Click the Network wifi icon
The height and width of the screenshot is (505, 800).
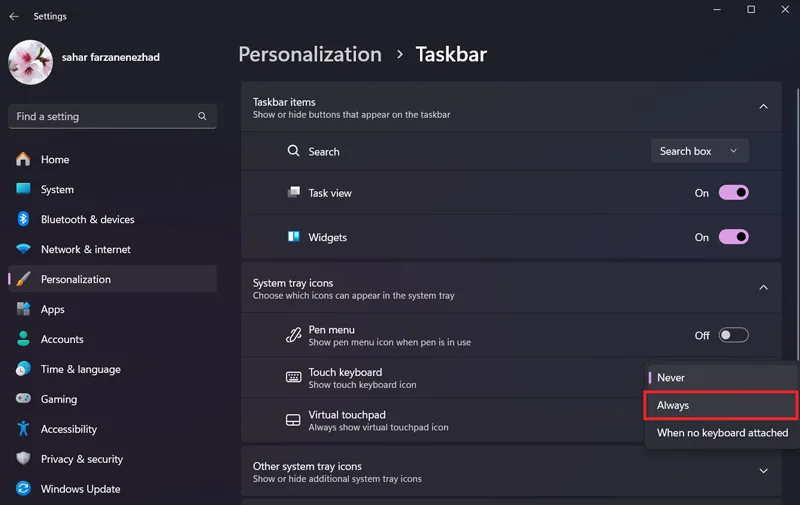23,249
